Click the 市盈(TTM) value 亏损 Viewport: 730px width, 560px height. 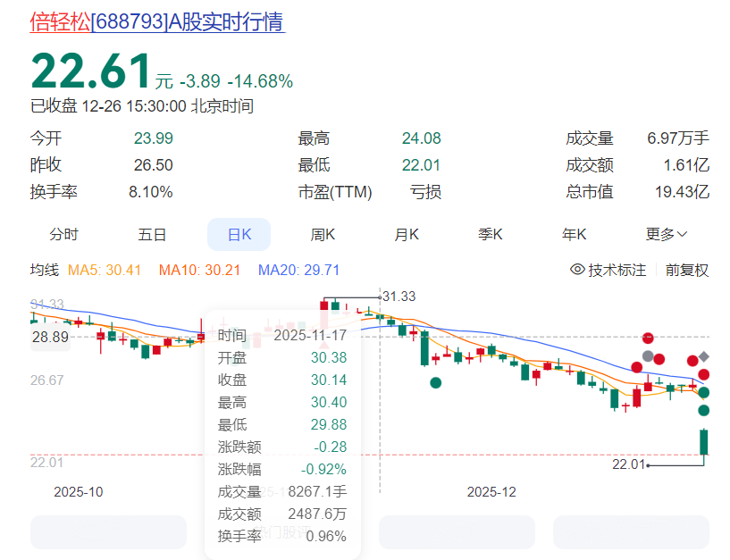point(425,192)
